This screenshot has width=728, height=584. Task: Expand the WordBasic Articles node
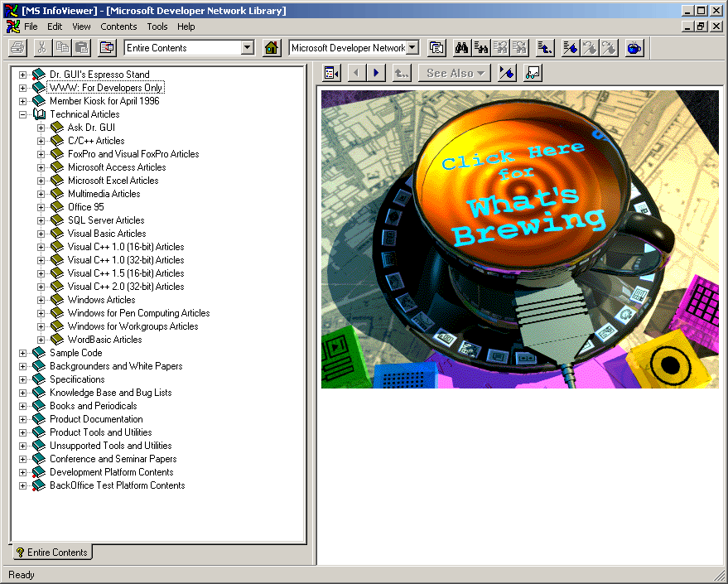(41, 340)
